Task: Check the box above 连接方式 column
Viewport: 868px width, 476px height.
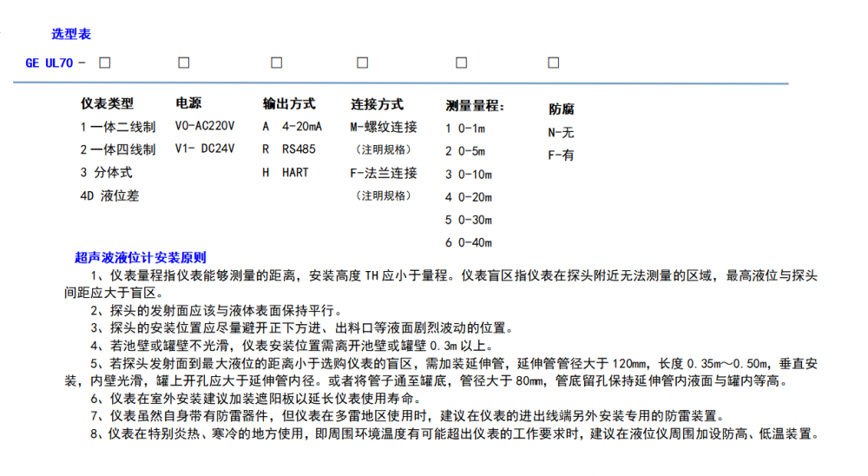Action: point(363,63)
